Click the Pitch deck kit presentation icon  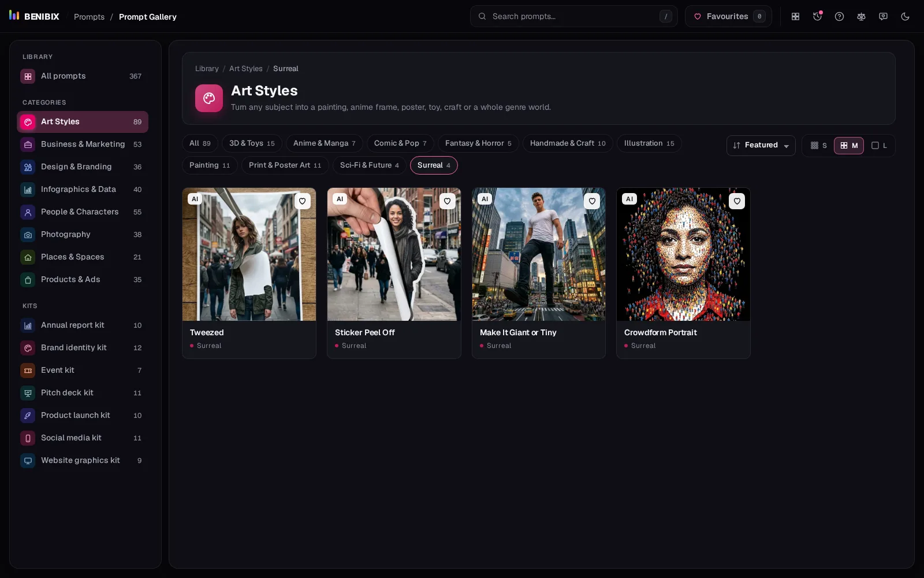[28, 393]
